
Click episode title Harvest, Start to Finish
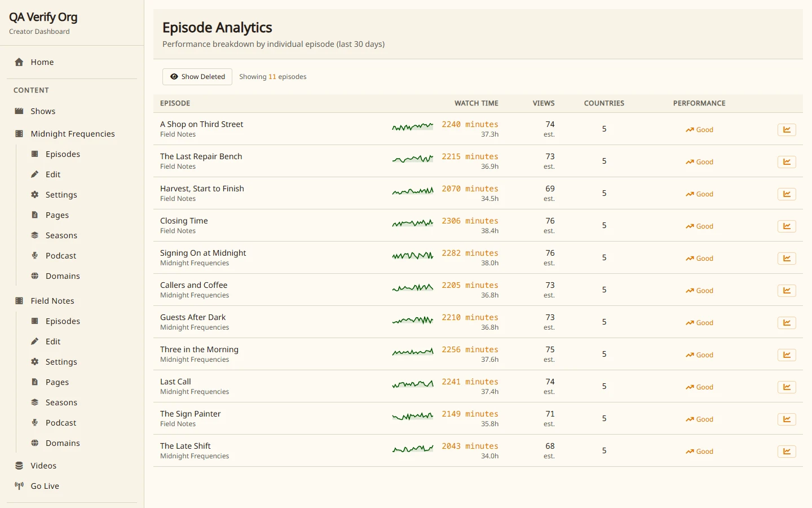[x=202, y=189]
